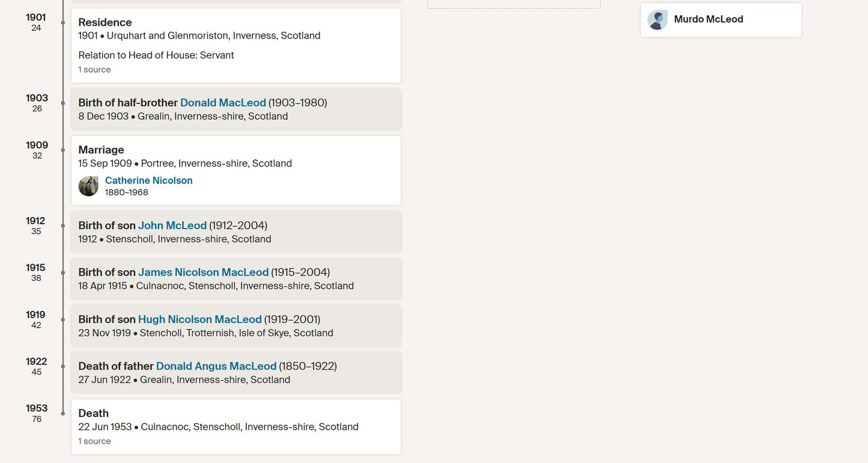Click the empty dashed placeholder box at top
This screenshot has height=463, width=868.
pos(514,4)
